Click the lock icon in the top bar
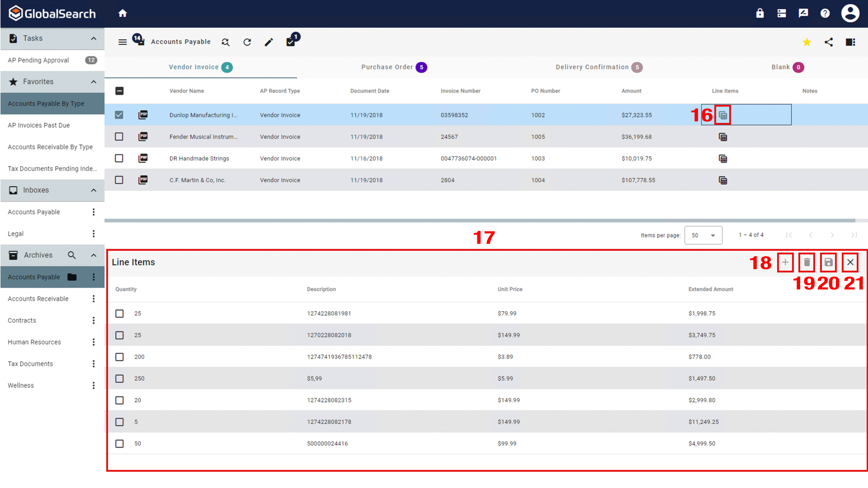Viewport: 868px width, 488px height. (x=760, y=13)
